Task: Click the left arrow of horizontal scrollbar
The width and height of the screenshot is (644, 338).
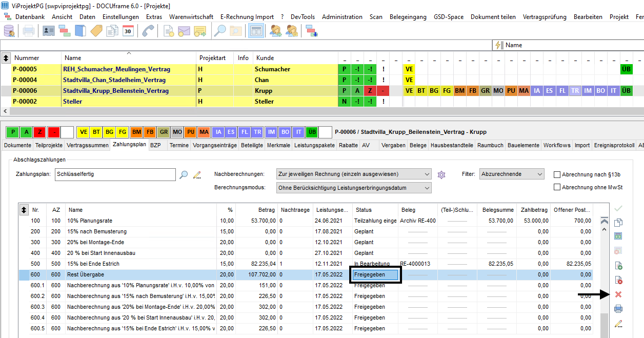Action: [5, 111]
